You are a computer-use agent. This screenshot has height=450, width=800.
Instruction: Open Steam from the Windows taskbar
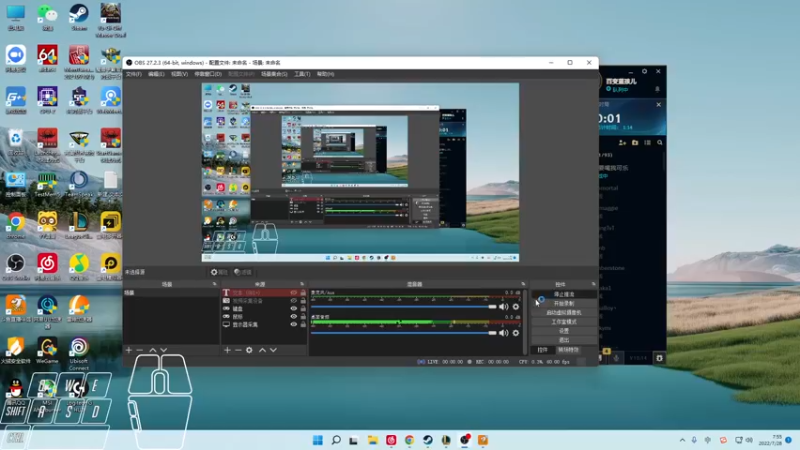tap(428, 440)
